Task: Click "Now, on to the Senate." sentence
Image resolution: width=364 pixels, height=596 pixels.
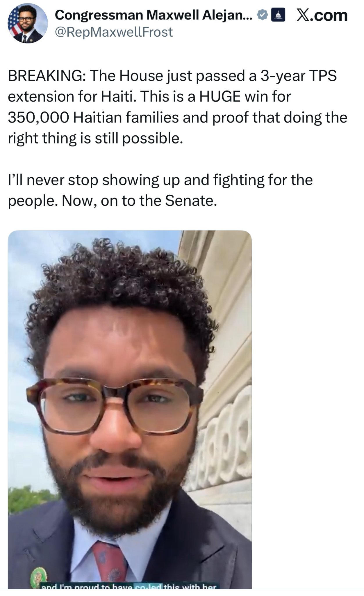Action: pyautogui.click(x=139, y=201)
